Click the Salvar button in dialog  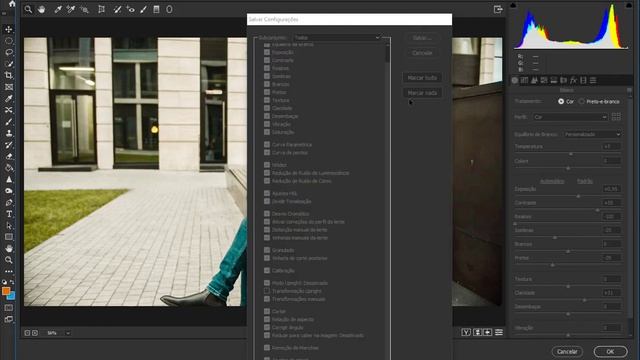422,38
